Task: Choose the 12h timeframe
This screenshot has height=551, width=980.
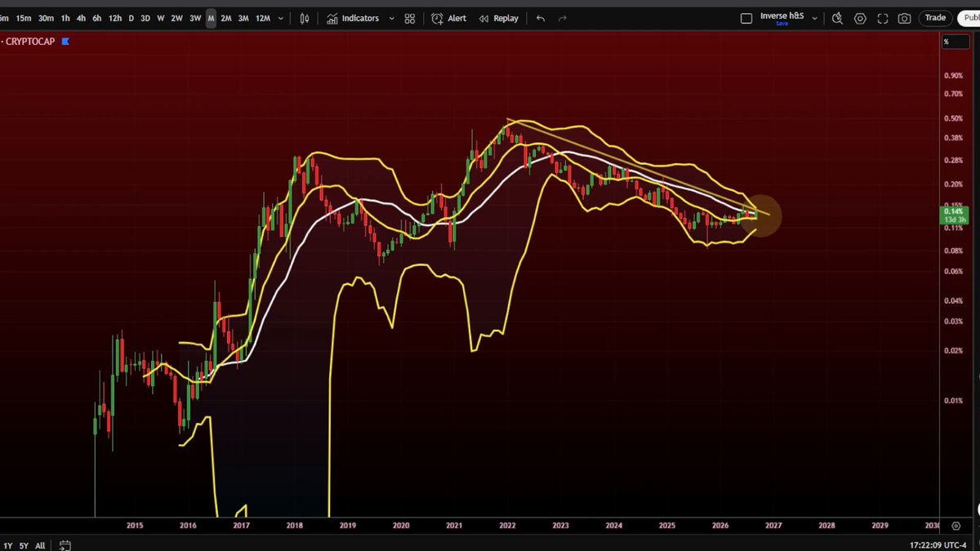Action: (x=115, y=18)
